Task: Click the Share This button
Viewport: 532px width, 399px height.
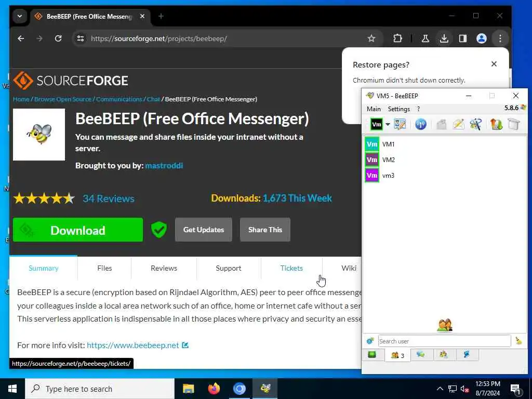Action: [x=265, y=230]
